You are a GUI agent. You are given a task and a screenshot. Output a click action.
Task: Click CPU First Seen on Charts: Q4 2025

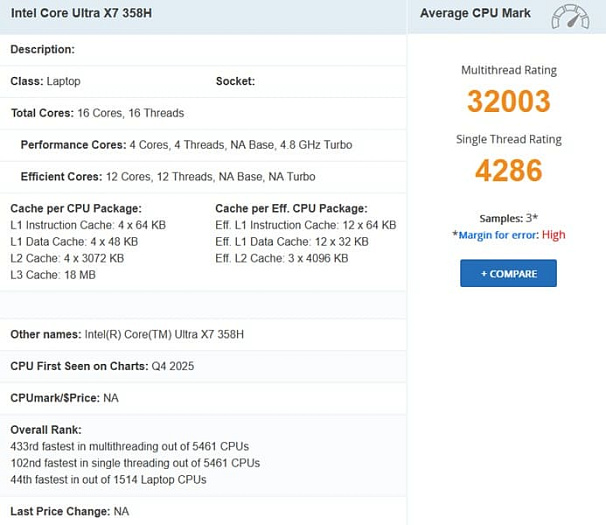(102, 366)
